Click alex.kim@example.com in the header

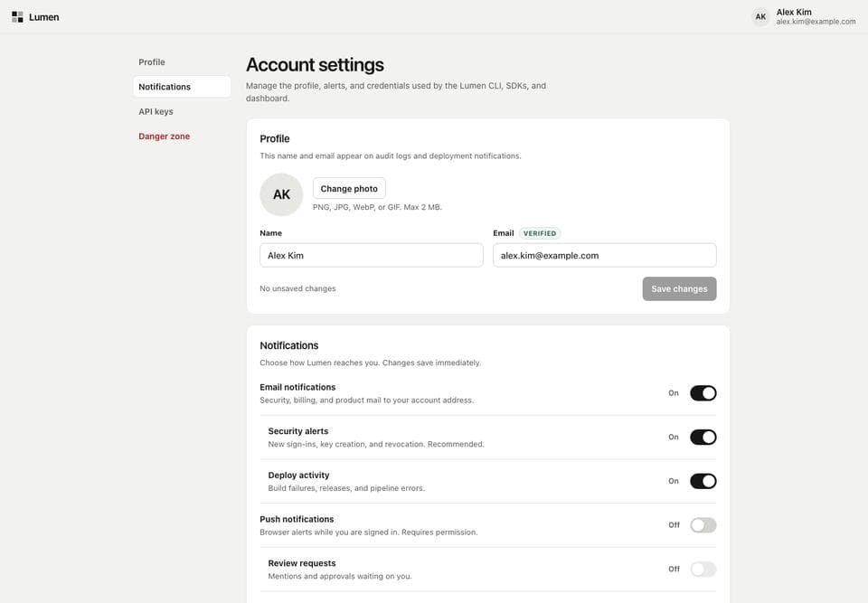pyautogui.click(x=816, y=22)
